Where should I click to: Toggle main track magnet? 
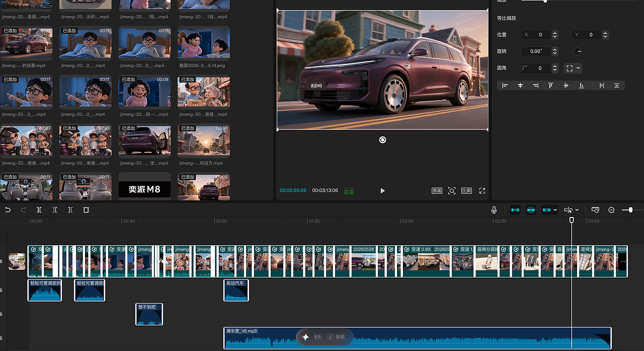(515, 210)
